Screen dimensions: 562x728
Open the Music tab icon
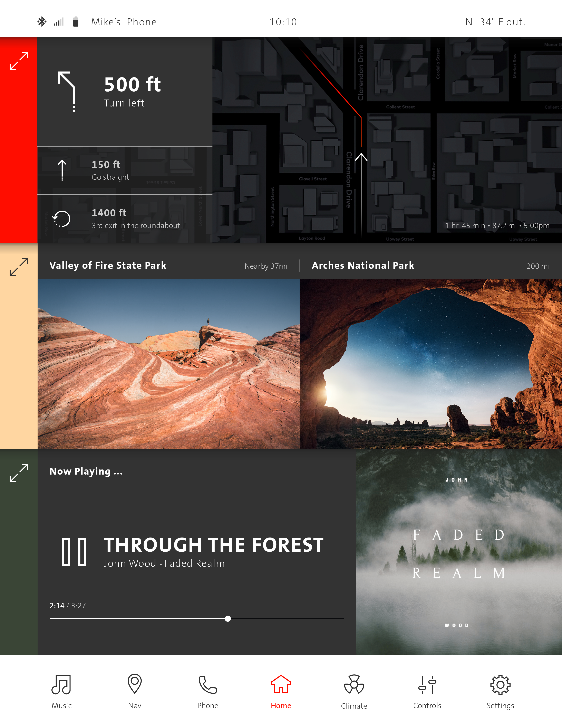61,684
